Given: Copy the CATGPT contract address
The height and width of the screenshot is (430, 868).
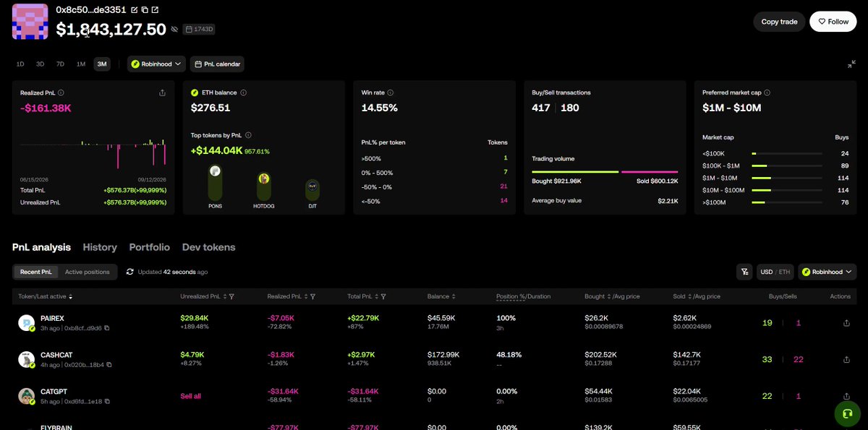Looking at the screenshot, I should 107,401.
